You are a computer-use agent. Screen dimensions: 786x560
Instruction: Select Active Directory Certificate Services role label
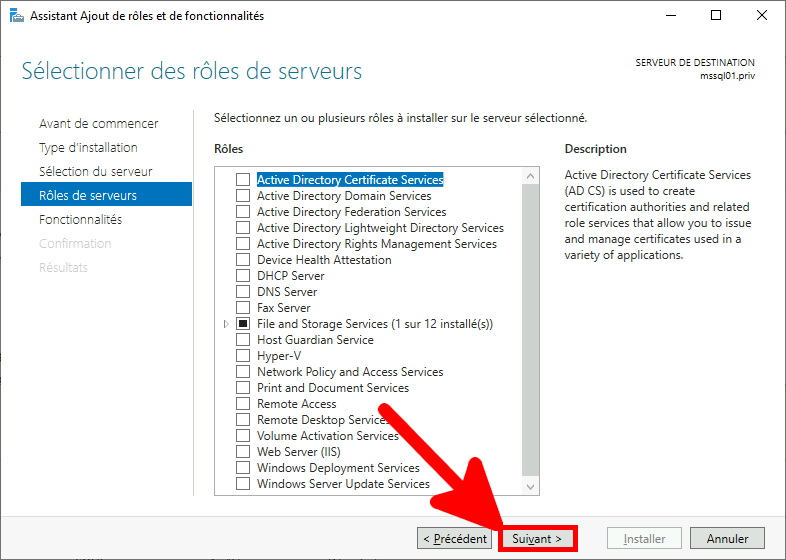(x=350, y=179)
